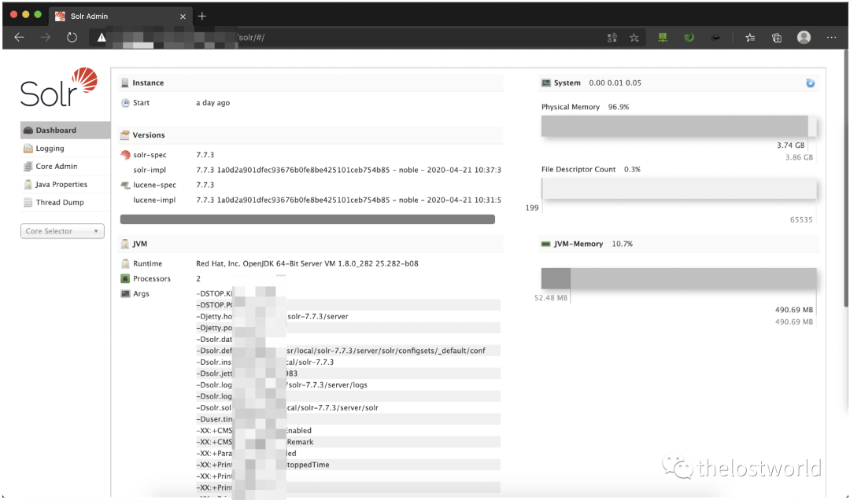
Task: Click the Java Properties sidebar icon
Action: 28,185
